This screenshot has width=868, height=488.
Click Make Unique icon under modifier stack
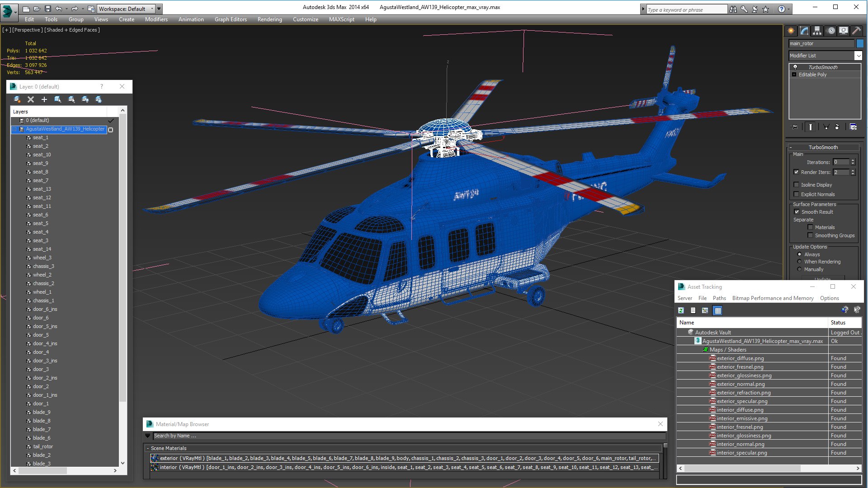(x=826, y=127)
